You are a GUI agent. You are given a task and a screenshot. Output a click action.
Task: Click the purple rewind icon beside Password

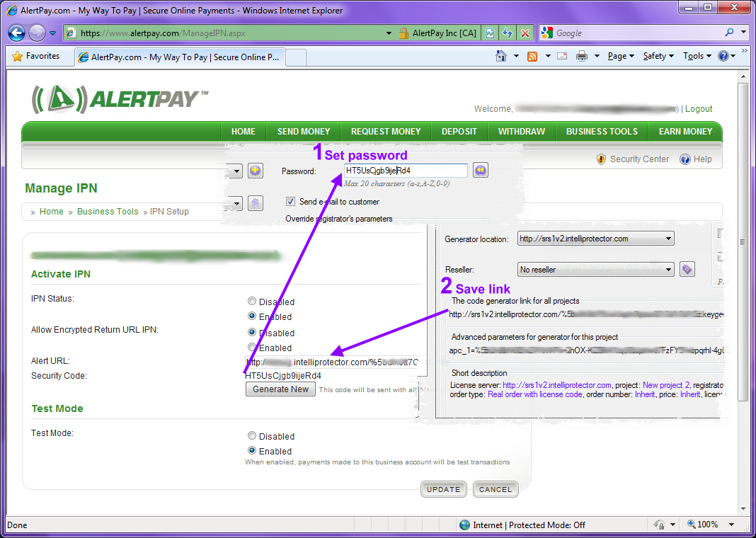coord(480,170)
